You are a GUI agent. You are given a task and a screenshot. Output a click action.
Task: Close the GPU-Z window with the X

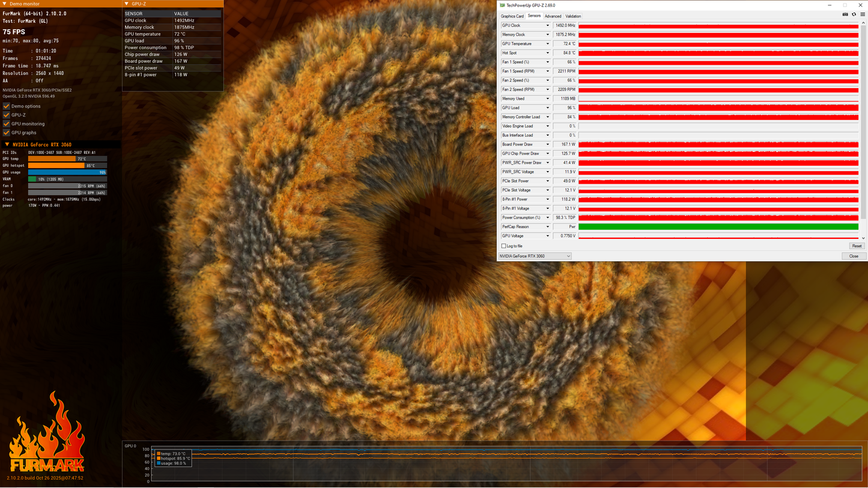pyautogui.click(x=860, y=5)
